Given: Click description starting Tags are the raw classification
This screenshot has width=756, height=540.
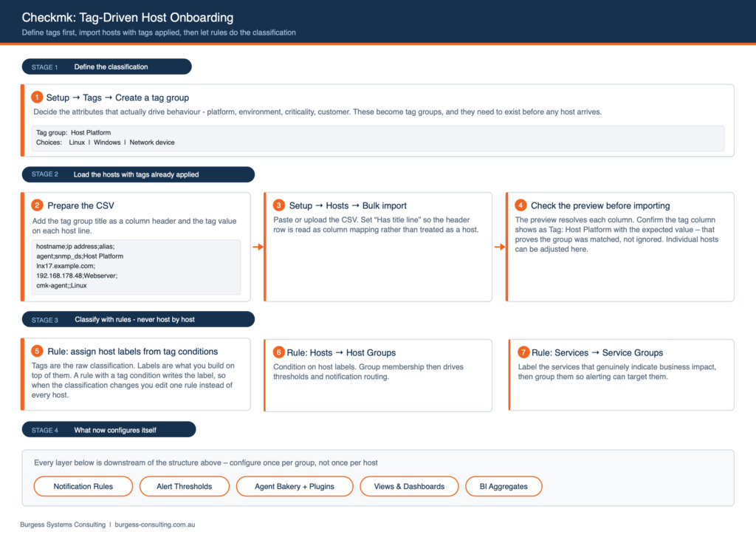Looking at the screenshot, I should (x=133, y=380).
